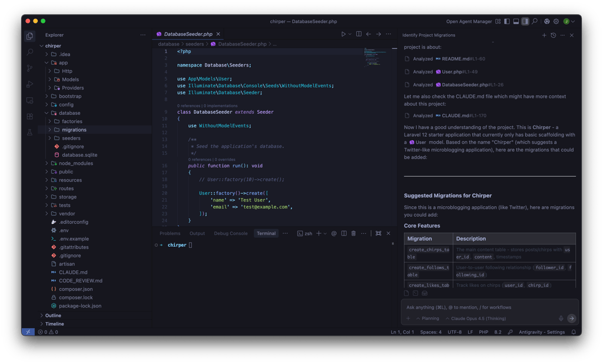Select the DatabaseSeeder.php editor tab
The height and width of the screenshot is (364, 603).
point(188,34)
